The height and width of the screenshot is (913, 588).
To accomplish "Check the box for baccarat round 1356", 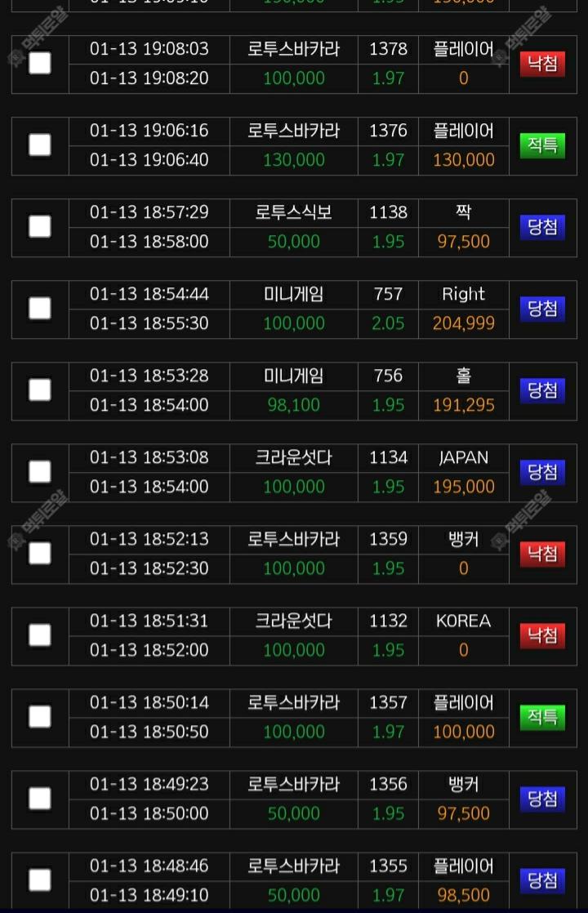I will (40, 798).
